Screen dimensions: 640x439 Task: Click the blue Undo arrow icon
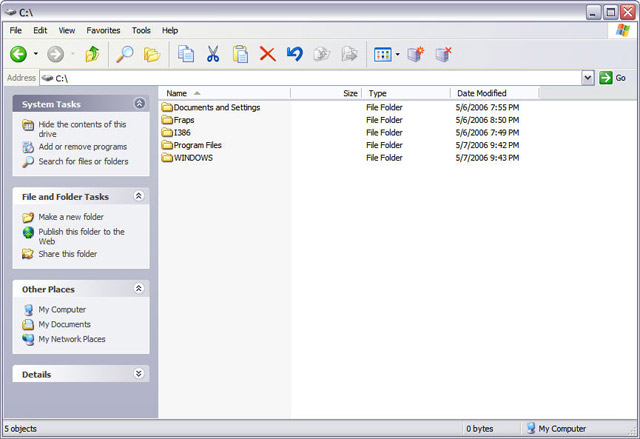(294, 54)
